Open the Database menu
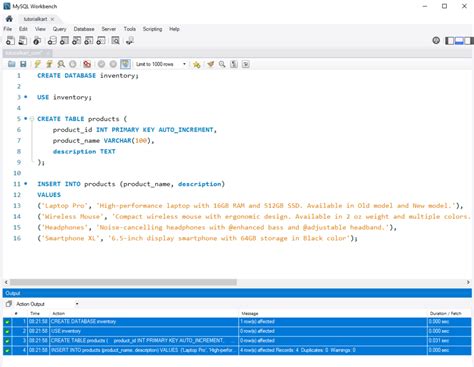This screenshot has height=367, width=474. coord(84,29)
